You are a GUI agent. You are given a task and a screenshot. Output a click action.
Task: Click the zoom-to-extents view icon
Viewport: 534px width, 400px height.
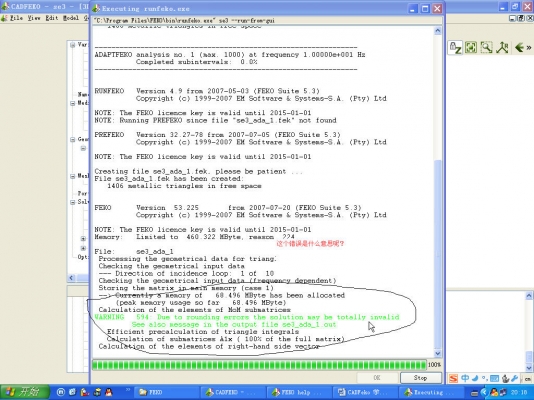click(471, 48)
